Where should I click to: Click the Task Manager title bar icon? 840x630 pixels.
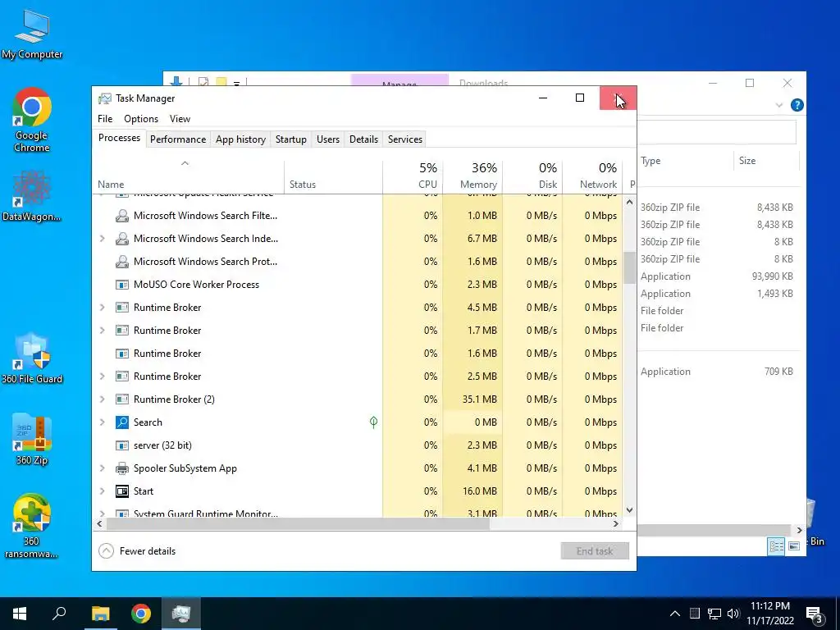point(104,98)
